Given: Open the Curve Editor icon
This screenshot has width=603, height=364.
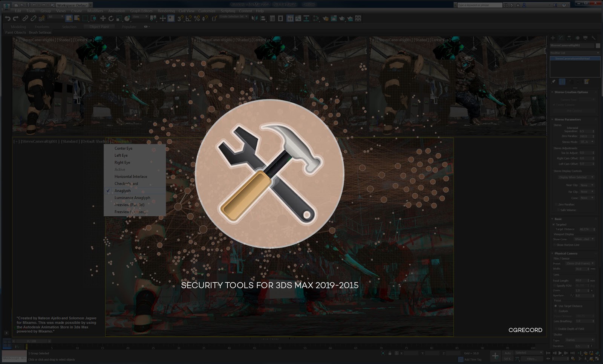Looking at the screenshot, I should 298,18.
